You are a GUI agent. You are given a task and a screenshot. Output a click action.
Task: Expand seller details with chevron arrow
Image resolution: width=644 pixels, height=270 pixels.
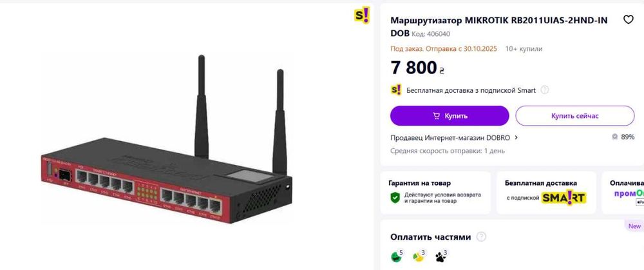516,137
